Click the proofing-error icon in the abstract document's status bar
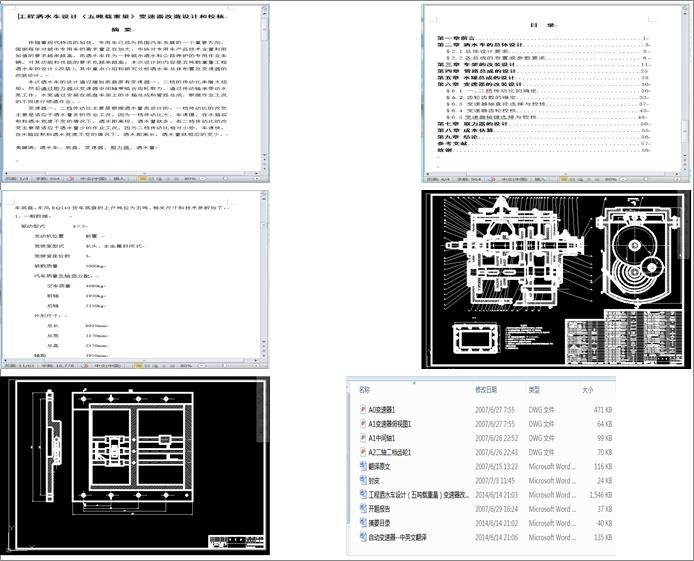 point(71,179)
